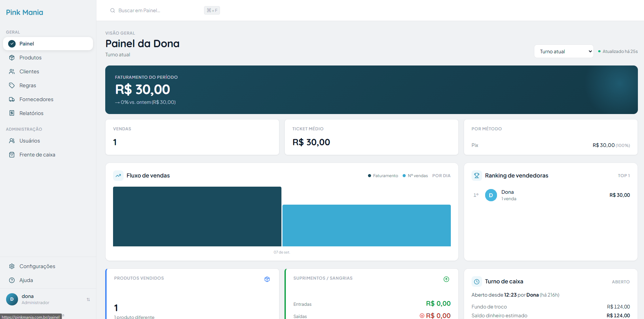Click the Usuários person icon
This screenshot has height=319, width=644.
point(12,141)
